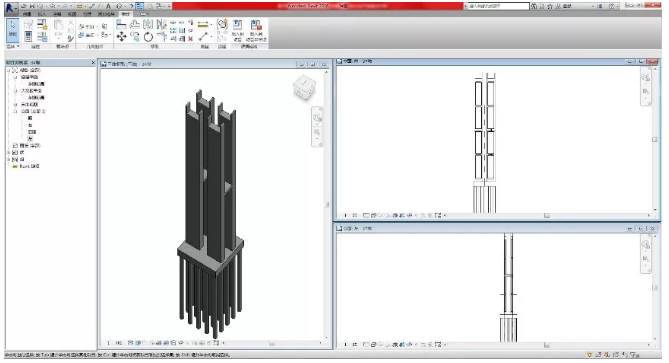669x363 pixels.
Task: Click the Mirror Pick Axis icon
Action: click(148, 24)
